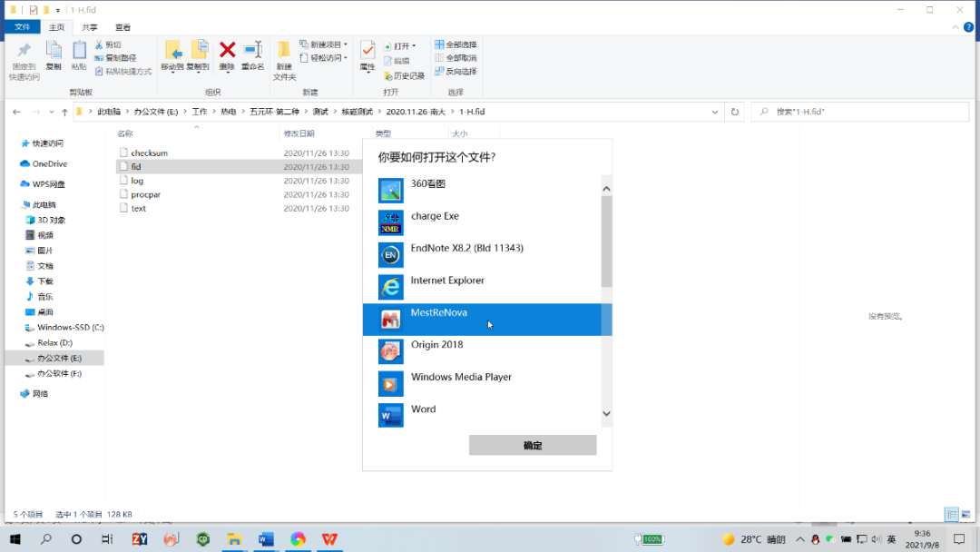Switch to the 主页 (Home) ribbon tab

coord(56,27)
